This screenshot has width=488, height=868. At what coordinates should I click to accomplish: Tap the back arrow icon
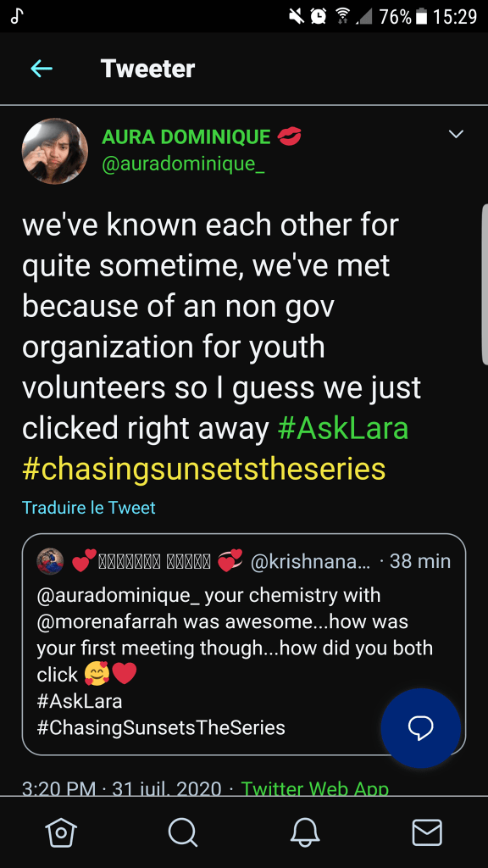42,70
